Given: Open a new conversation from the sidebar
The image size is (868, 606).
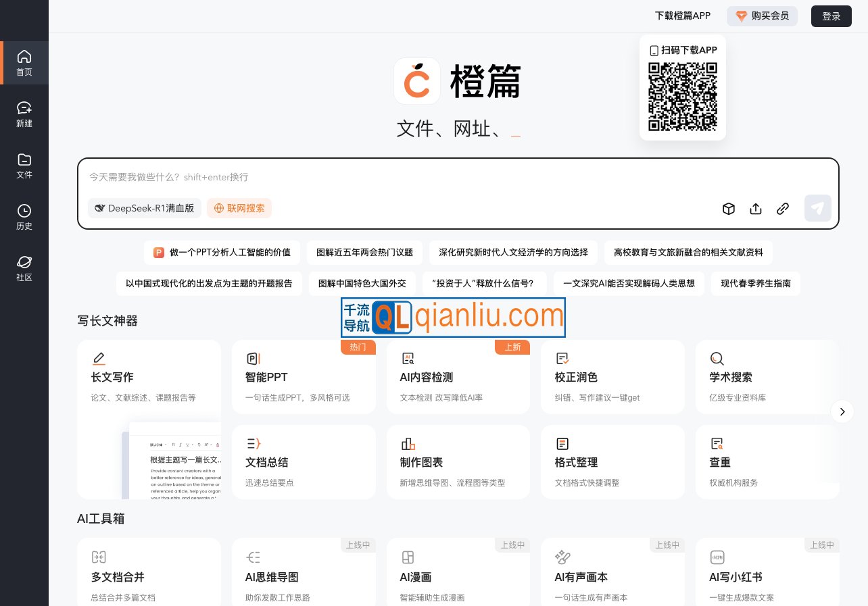Looking at the screenshot, I should coord(24,113).
